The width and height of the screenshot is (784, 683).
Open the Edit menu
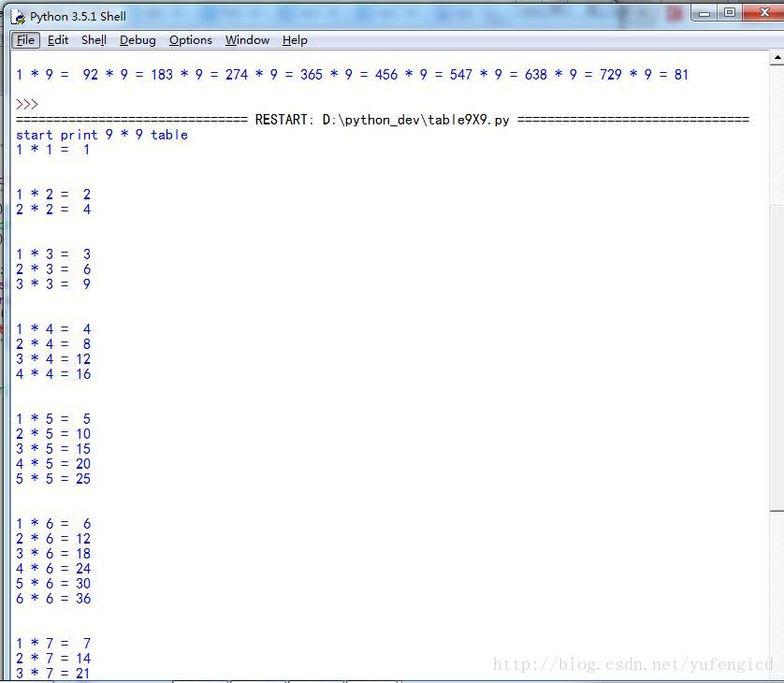57,40
